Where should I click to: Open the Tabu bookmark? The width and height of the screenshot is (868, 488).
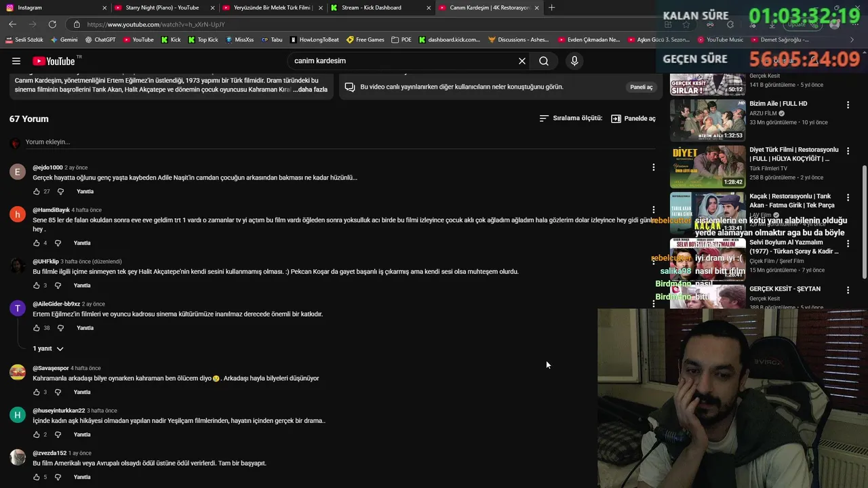click(272, 40)
